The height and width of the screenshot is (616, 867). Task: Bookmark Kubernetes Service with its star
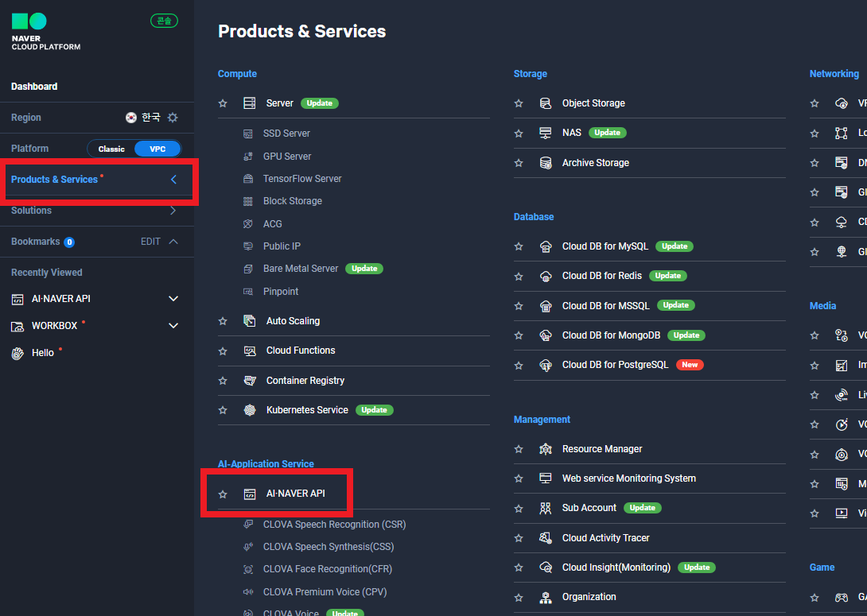pyautogui.click(x=223, y=410)
